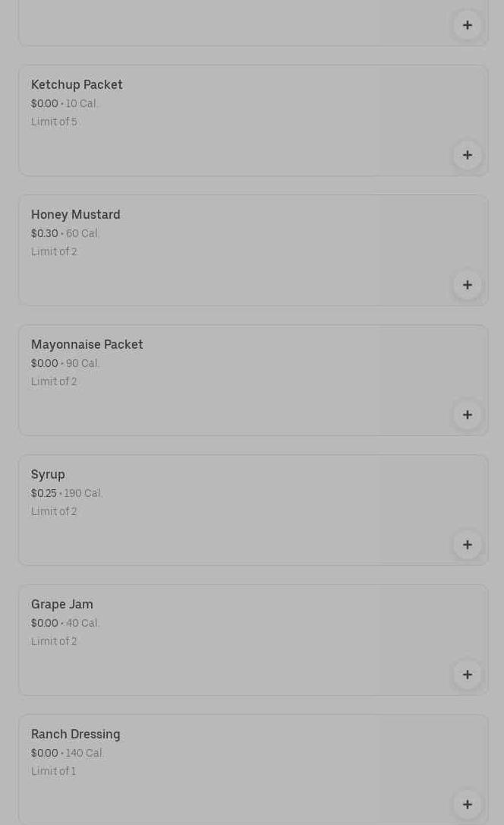Select the Mayonnaise Packet title
Image resolution: width=504 pixels, height=825 pixels.
pos(87,344)
